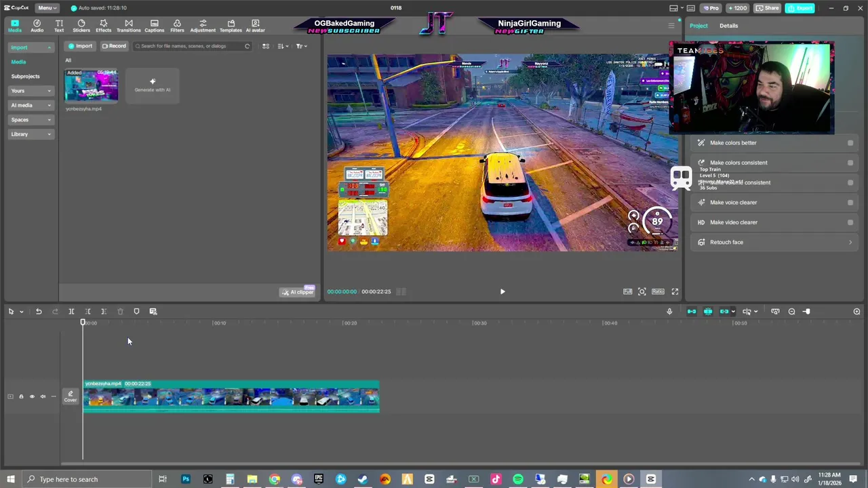868x488 pixels.
Task: Collapse the Import section
Action: pyautogui.click(x=31, y=47)
